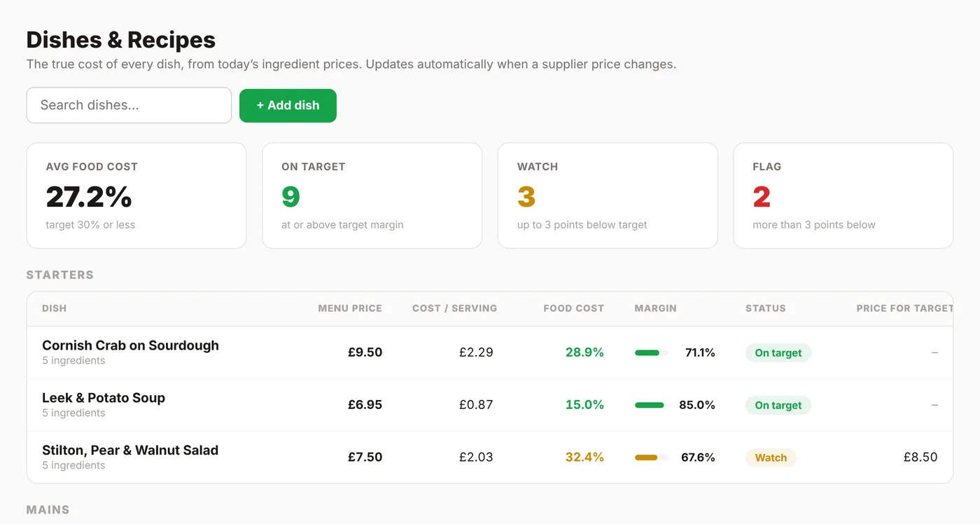Click the Margin column header
The height and width of the screenshot is (524, 980).
(x=655, y=308)
